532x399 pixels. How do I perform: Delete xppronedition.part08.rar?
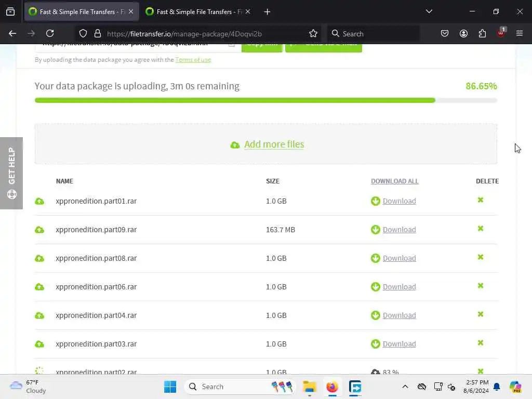pos(481,257)
